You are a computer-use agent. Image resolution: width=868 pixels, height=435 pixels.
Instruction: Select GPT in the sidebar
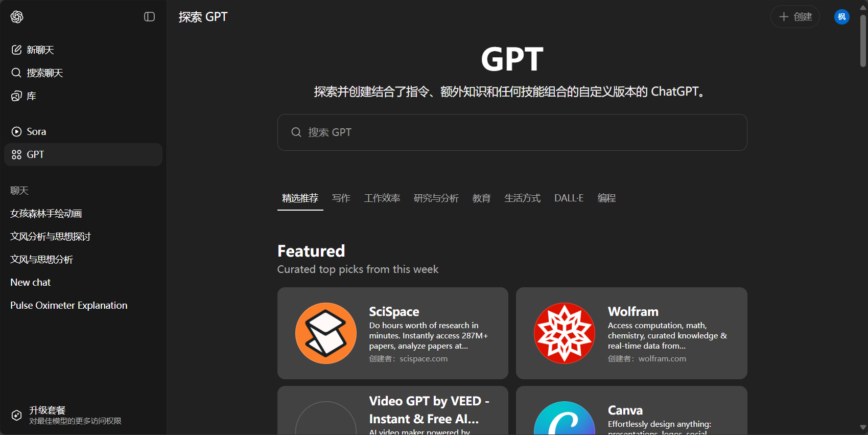[x=83, y=154]
